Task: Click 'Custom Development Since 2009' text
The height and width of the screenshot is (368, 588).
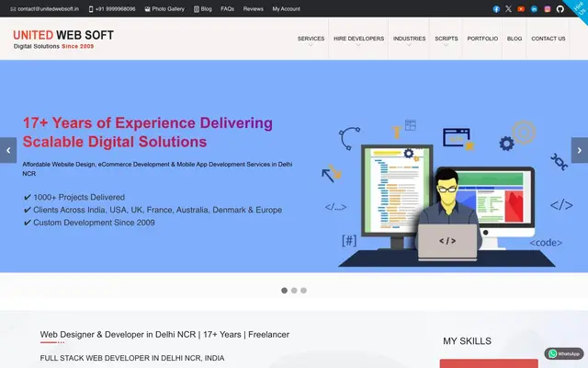Action: click(x=94, y=223)
